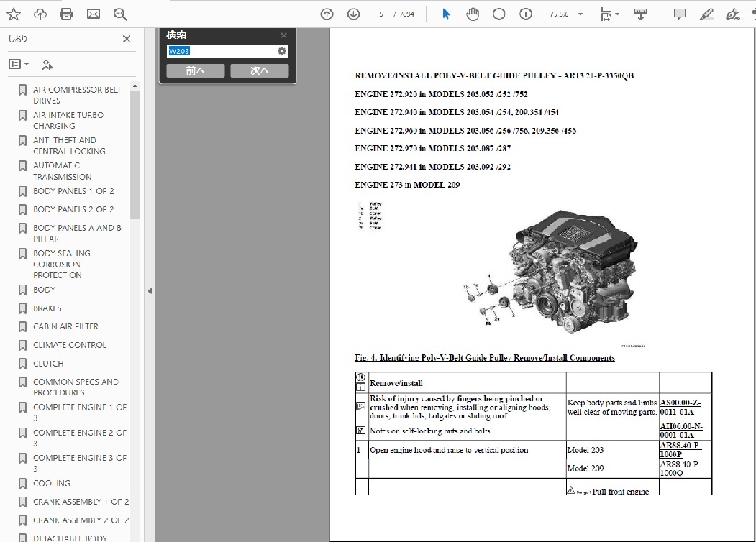Viewport: 756px width, 542px height.
Task: Open the page fit options dropdown icon
Action: [609, 14]
